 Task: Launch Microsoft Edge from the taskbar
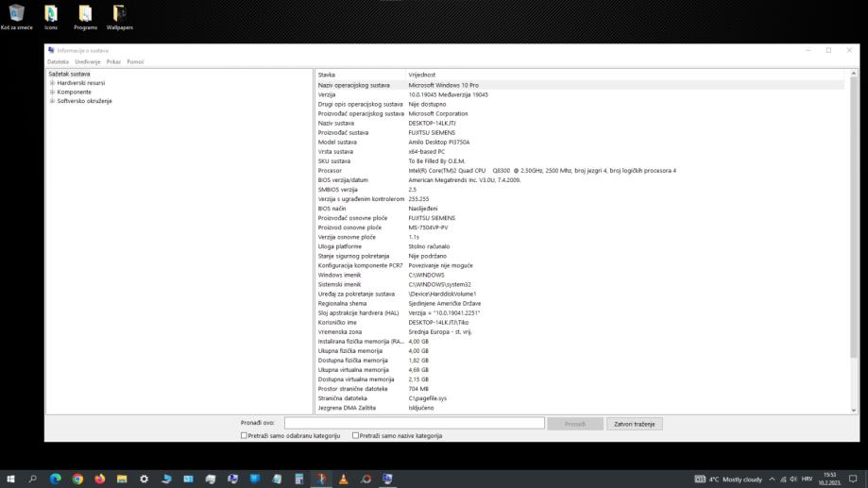pos(56,479)
